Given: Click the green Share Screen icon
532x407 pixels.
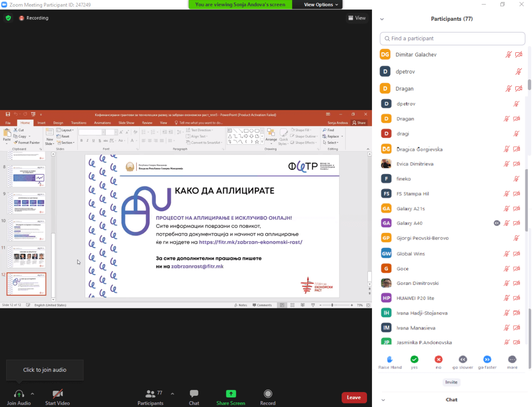Looking at the screenshot, I should click(231, 393).
